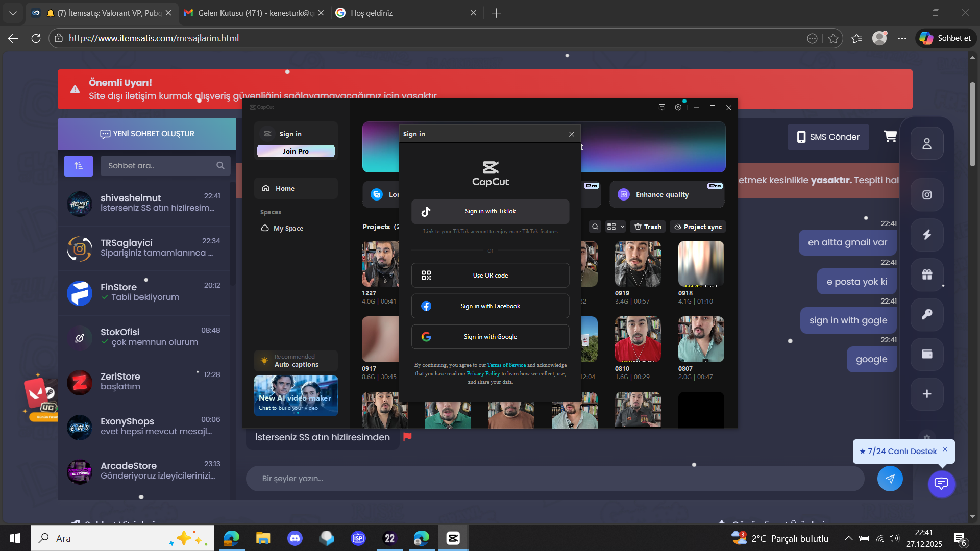
Task: Open chat with FinStore
Action: point(144,292)
